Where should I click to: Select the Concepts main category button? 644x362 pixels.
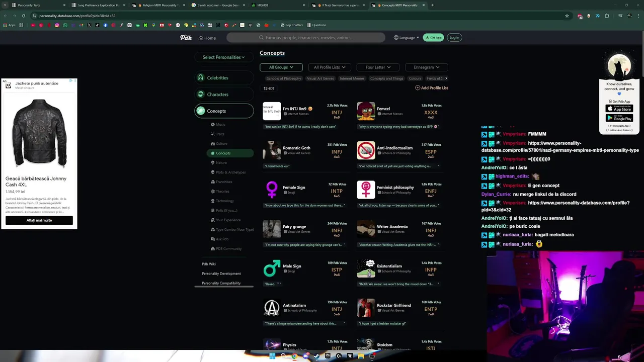click(x=224, y=111)
